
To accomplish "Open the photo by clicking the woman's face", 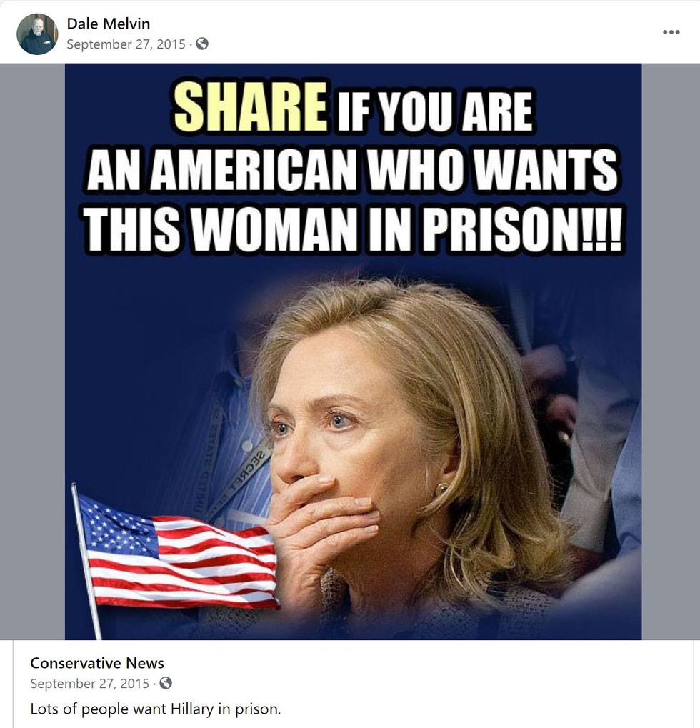I will (362, 427).
